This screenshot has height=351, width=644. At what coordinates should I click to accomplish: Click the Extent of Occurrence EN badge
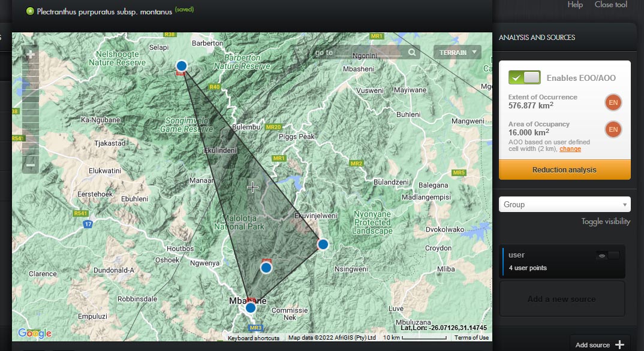pyautogui.click(x=613, y=102)
